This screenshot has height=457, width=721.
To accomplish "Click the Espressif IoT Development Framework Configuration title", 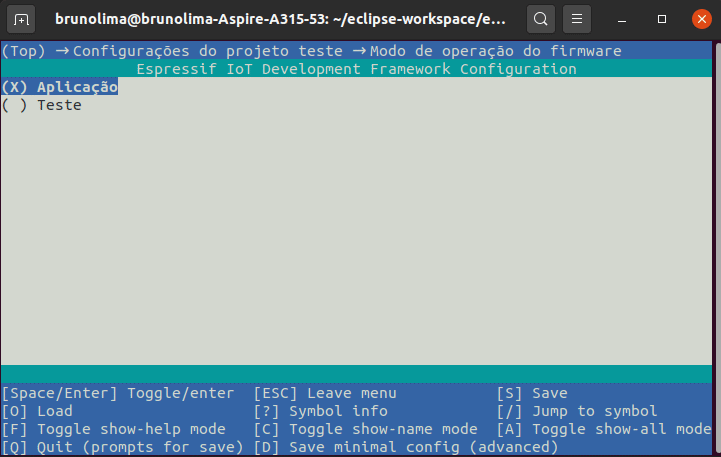I will tap(356, 69).
